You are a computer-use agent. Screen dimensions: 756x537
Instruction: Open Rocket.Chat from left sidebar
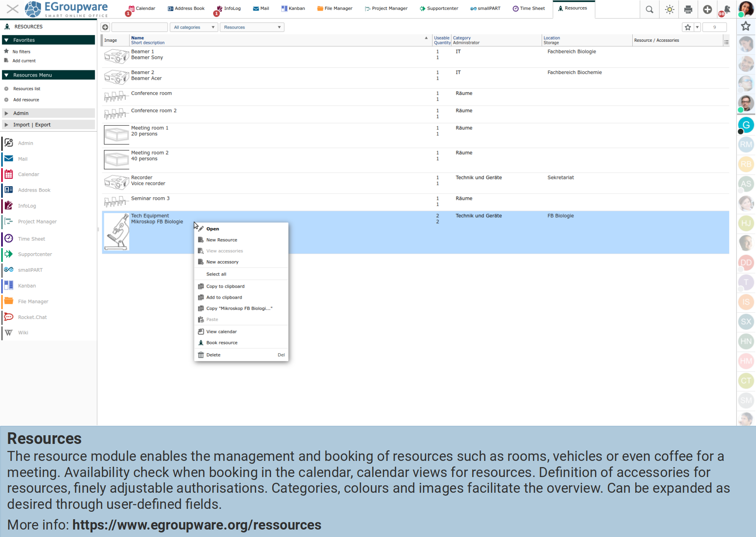(x=32, y=317)
